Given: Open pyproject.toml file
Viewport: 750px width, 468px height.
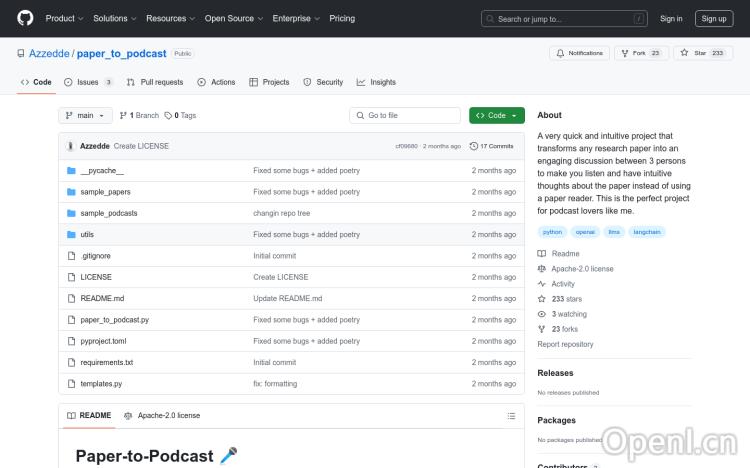Looking at the screenshot, I should point(103,341).
